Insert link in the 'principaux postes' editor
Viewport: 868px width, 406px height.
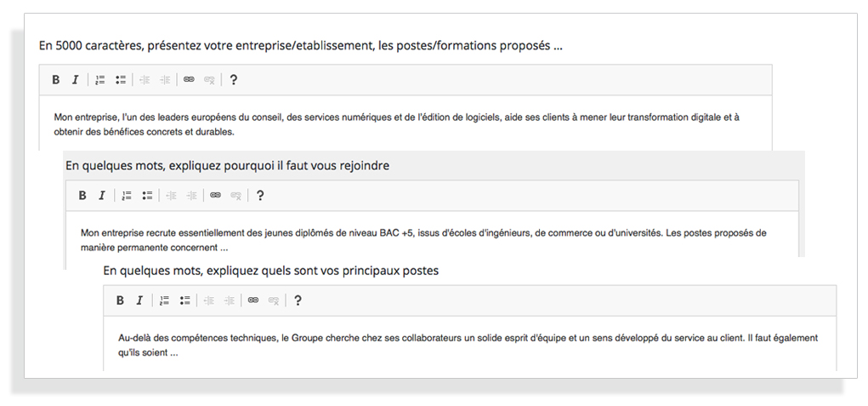click(253, 300)
